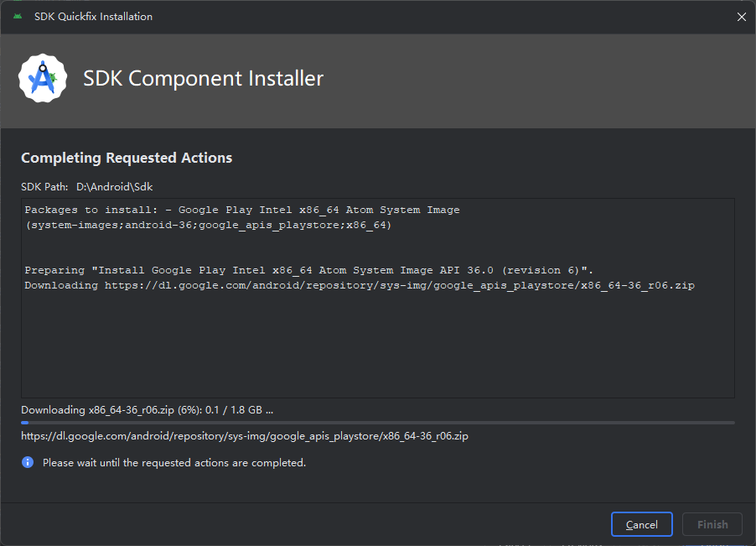
Task: Close the SDK Quickfix Installation window
Action: pos(741,17)
